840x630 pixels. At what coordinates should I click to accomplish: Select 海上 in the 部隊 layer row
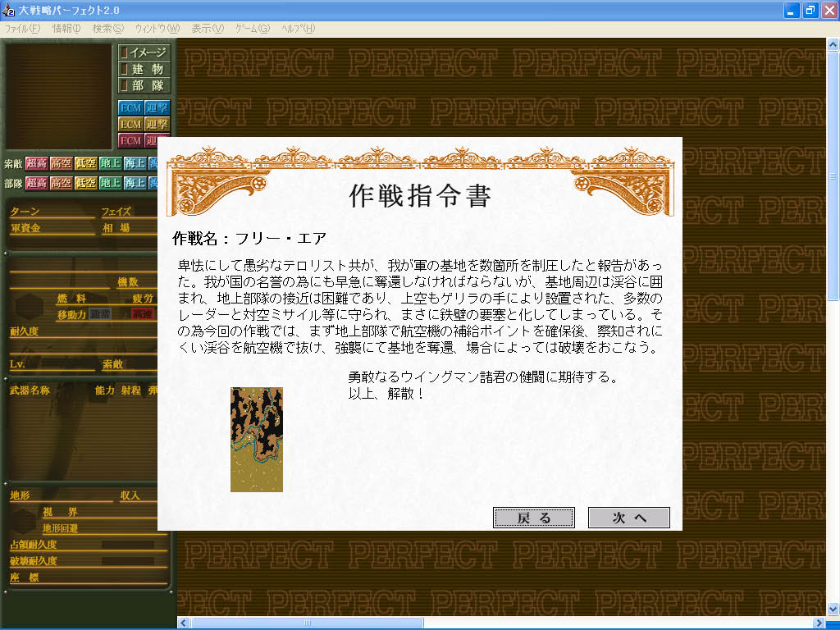click(135, 183)
